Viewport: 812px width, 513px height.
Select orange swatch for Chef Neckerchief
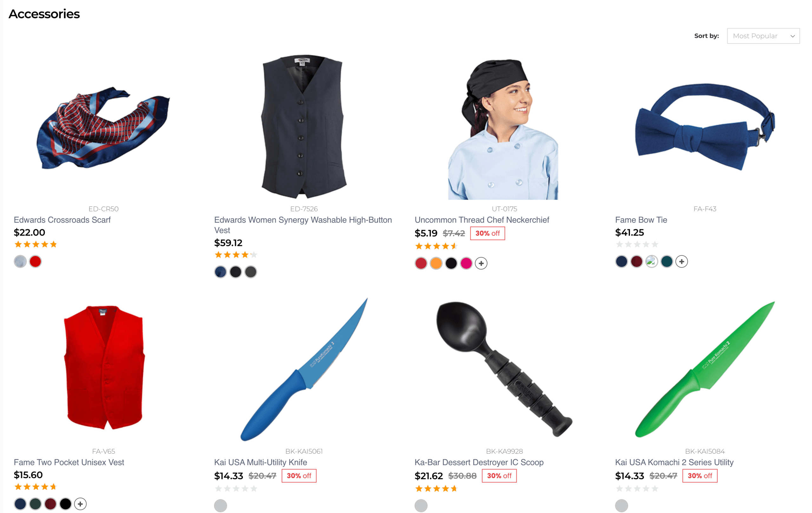(436, 263)
